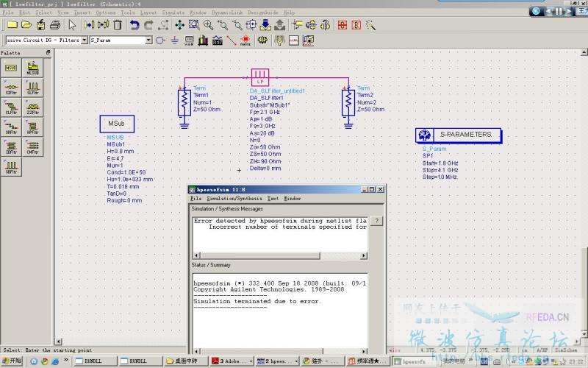Select CMFltr combline filter palette item
Image resolution: width=588 pixels, height=368 pixels.
click(x=32, y=146)
